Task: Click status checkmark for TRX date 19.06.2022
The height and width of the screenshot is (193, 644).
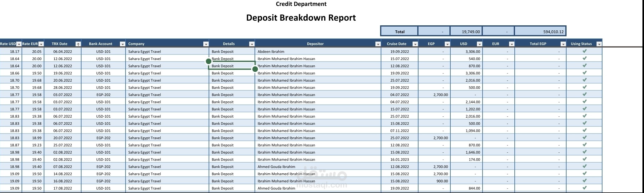Action: (x=584, y=73)
